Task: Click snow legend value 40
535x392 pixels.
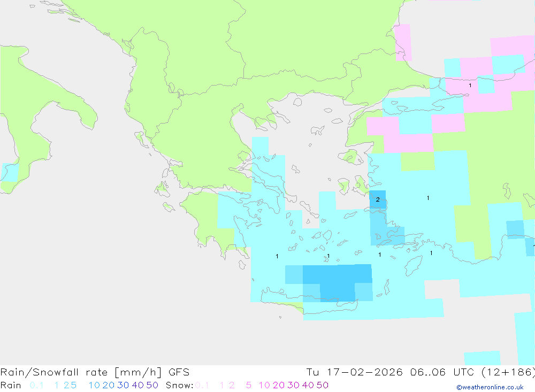Action: pyautogui.click(x=308, y=385)
